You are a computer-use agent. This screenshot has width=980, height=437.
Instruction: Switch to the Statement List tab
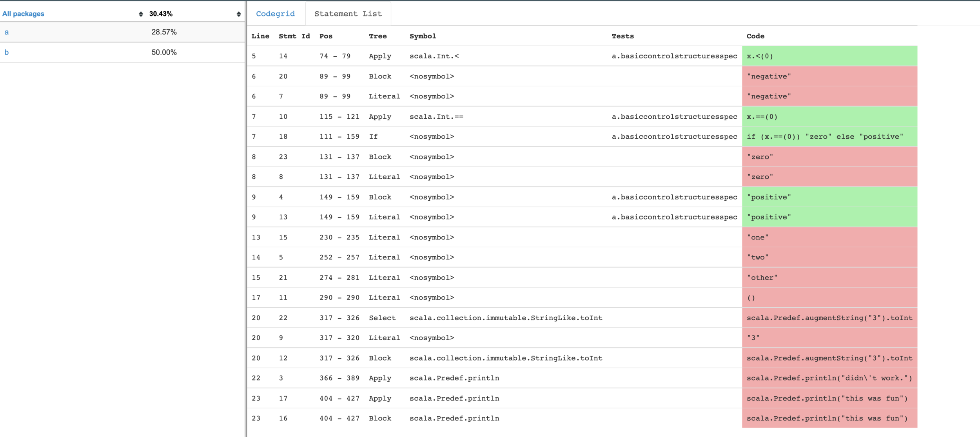coord(348,14)
